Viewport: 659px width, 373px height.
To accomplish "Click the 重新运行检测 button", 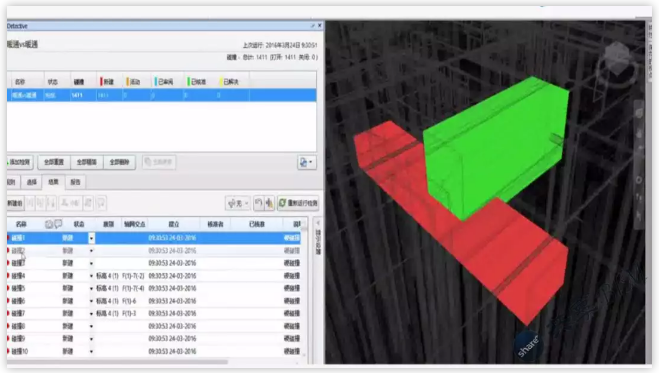I will pos(298,203).
